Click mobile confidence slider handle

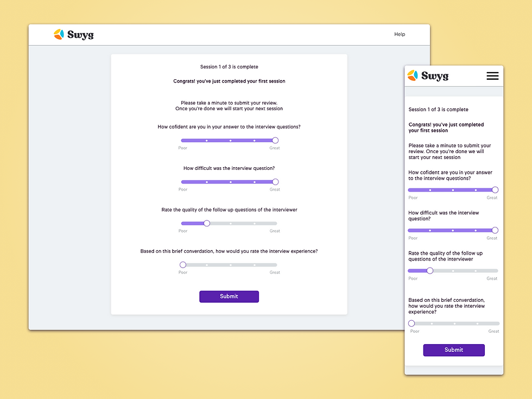[495, 189]
